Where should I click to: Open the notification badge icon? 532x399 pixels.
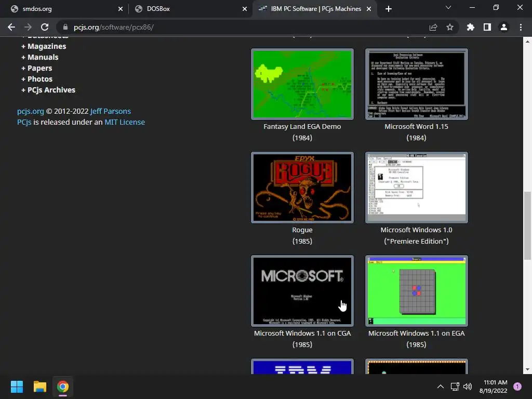(x=517, y=387)
